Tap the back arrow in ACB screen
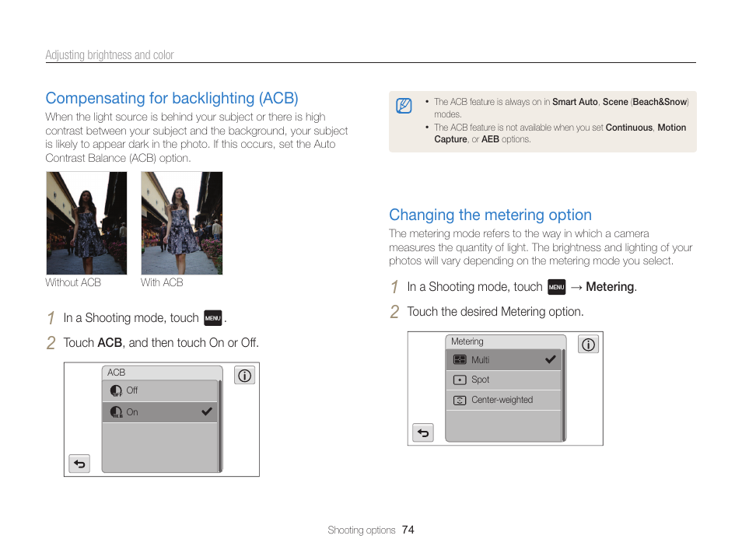The image size is (742, 560). tap(79, 464)
